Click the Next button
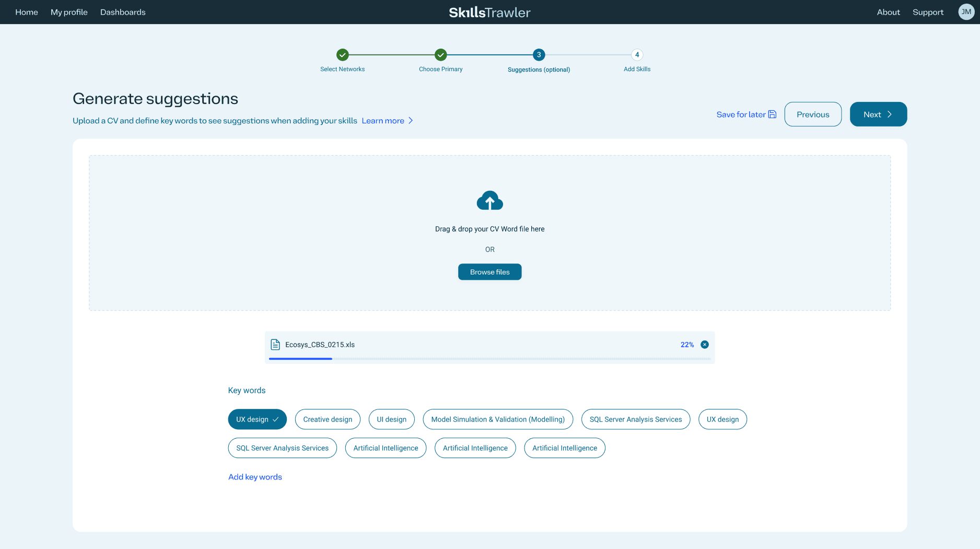The width and height of the screenshot is (980, 549). (x=878, y=115)
